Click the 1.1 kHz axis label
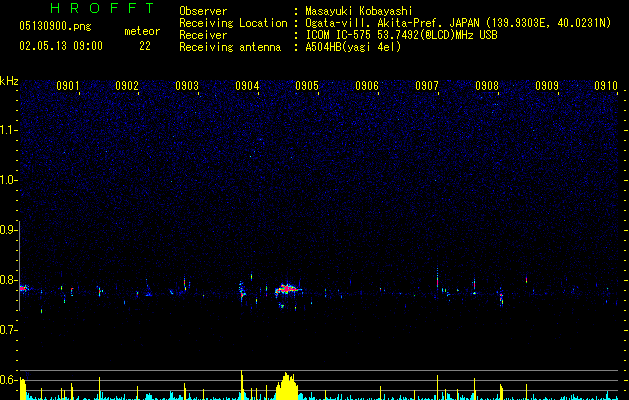 pos(8,130)
